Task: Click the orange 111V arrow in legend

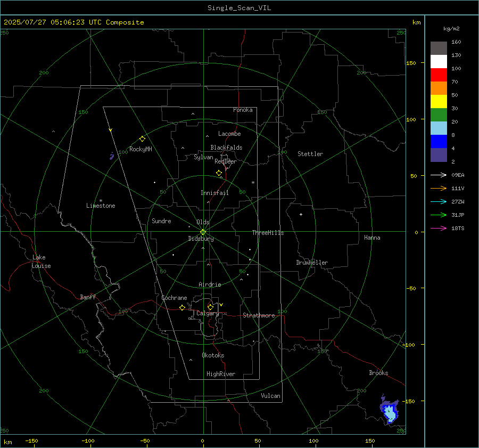Action: 439,189
